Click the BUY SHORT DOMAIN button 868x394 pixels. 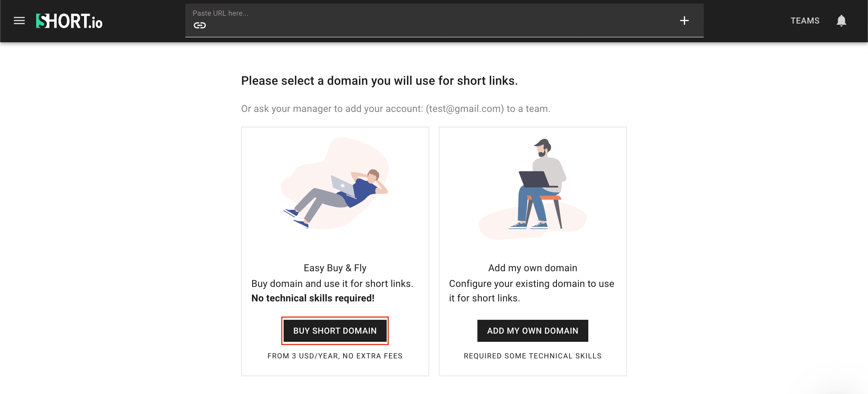(x=335, y=331)
